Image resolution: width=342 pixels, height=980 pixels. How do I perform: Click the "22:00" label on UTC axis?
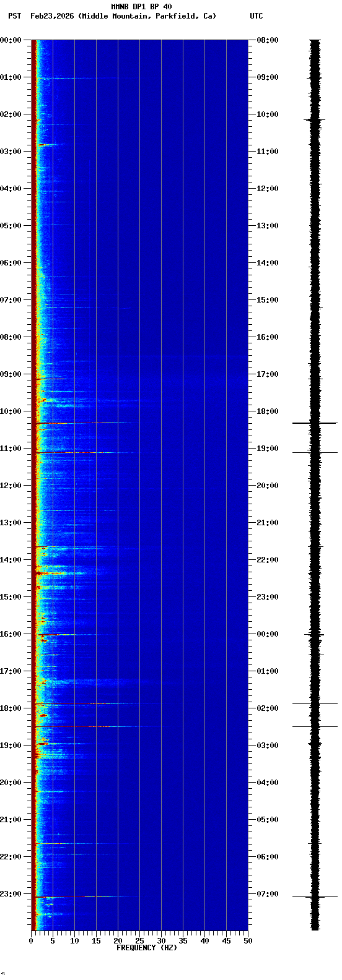pyautogui.click(x=268, y=560)
